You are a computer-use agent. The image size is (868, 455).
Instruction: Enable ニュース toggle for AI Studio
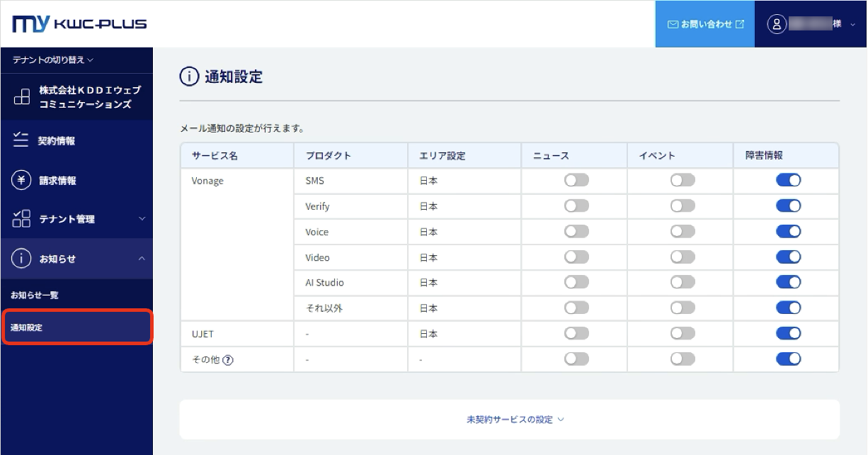(x=576, y=282)
